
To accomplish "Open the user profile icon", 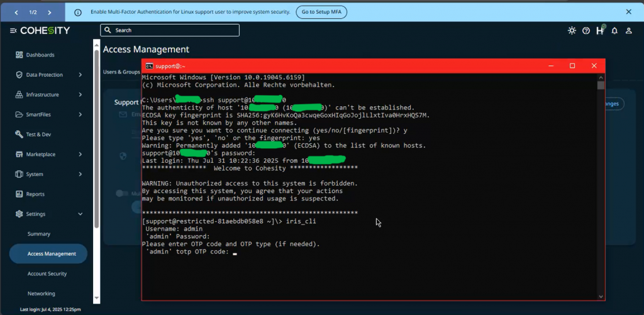I will click(x=628, y=30).
